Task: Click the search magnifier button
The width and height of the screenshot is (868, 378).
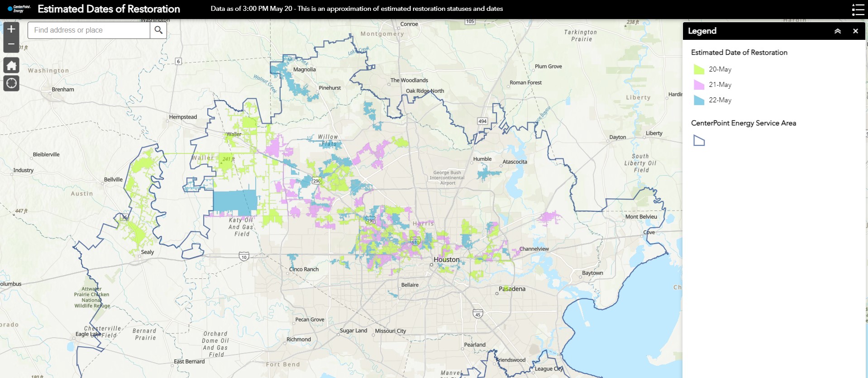Action: (x=158, y=30)
